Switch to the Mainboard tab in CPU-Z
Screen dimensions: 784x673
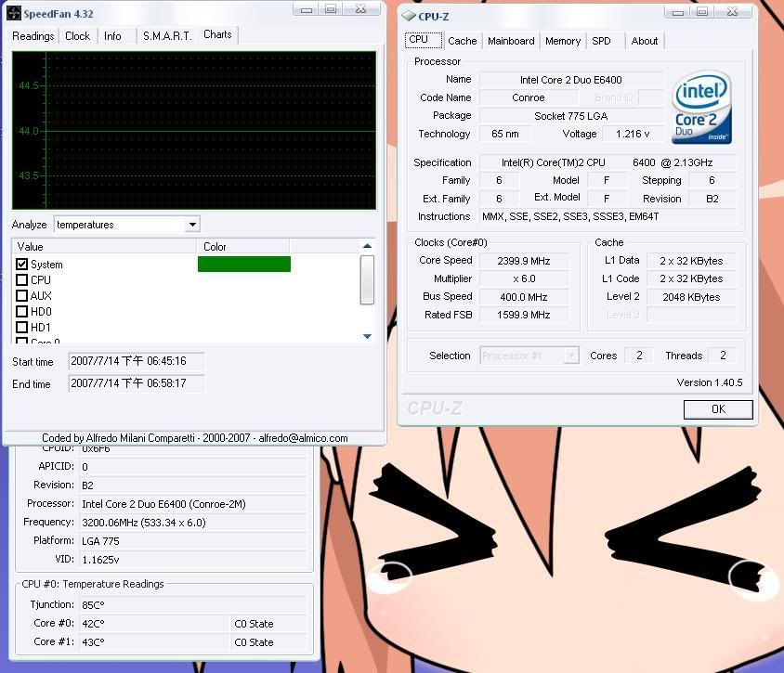(511, 41)
